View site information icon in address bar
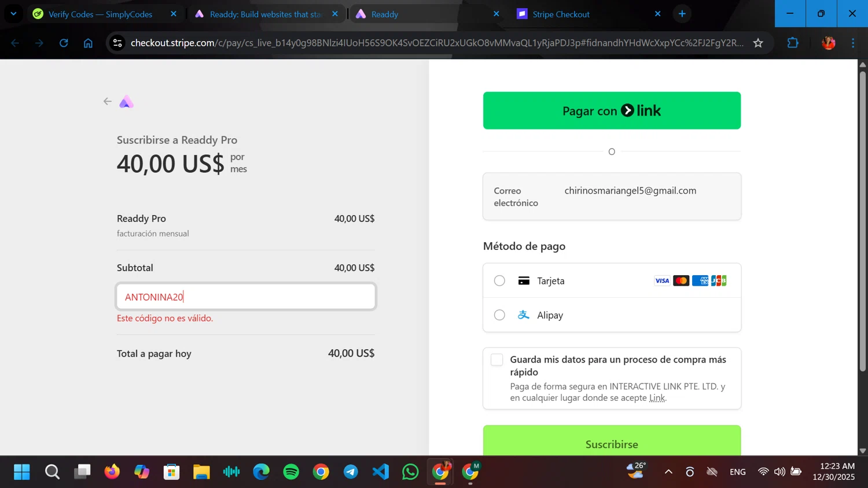The height and width of the screenshot is (488, 868). 117,43
